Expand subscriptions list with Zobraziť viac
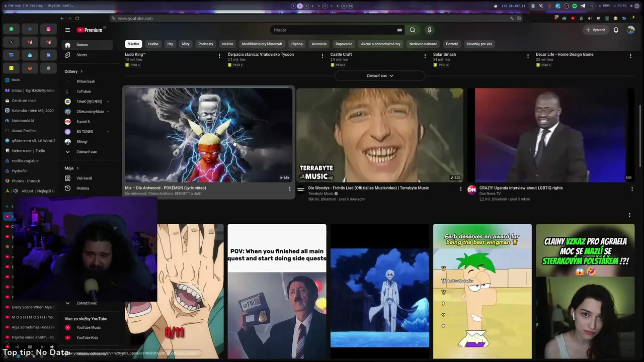 (87, 152)
